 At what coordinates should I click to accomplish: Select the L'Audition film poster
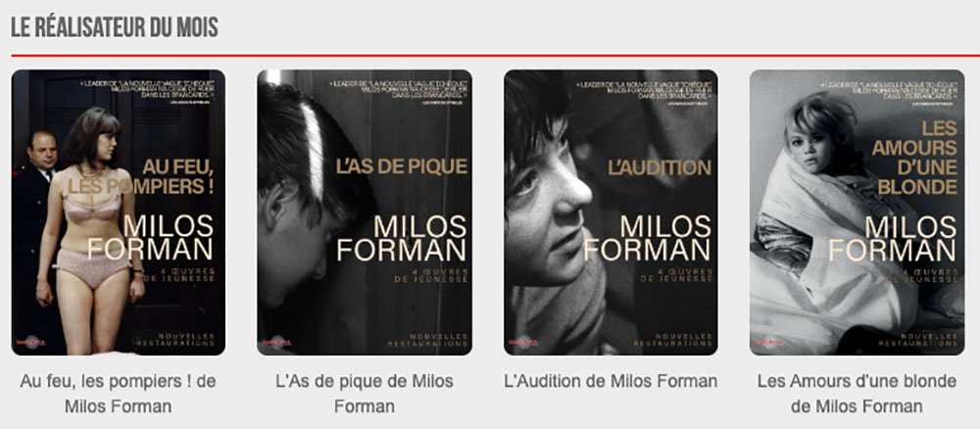tap(611, 213)
